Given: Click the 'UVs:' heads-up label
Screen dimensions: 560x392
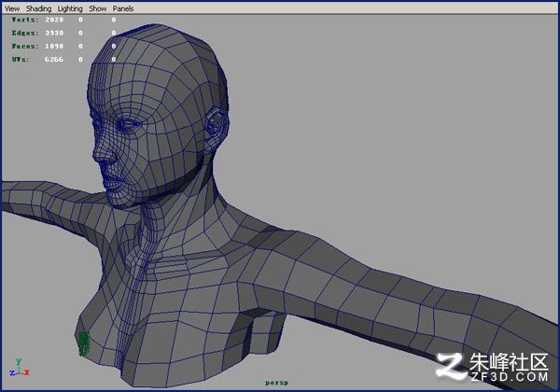Looking at the screenshot, I should (x=20, y=59).
